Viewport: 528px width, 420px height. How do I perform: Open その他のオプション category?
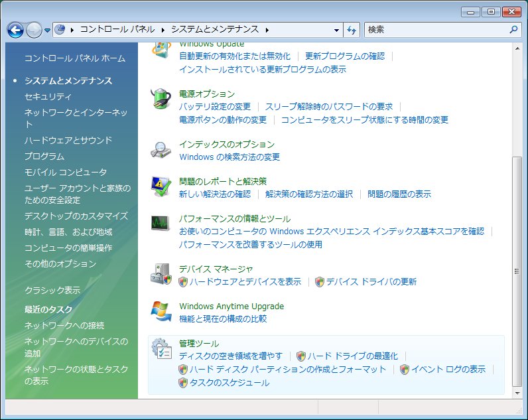60,263
